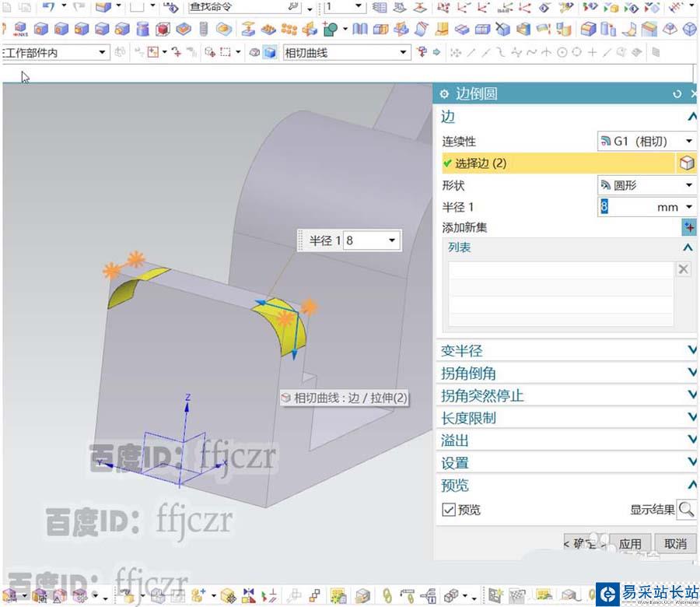Click the snap to arc center icon

point(562,53)
